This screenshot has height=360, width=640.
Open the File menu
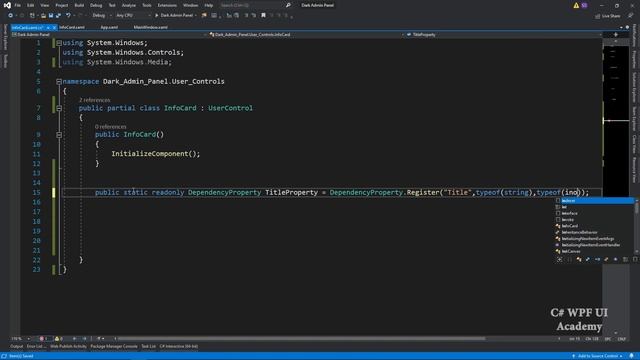(18, 5)
